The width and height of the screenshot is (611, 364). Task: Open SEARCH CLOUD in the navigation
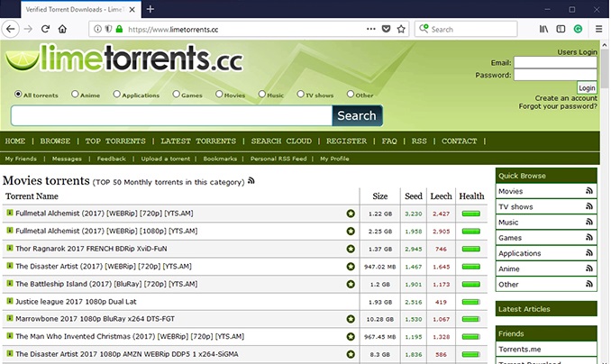coord(281,141)
